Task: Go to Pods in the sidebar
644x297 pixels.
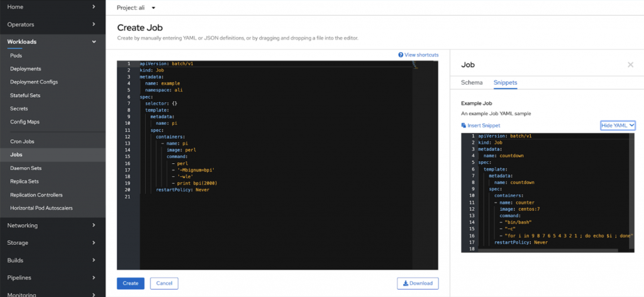Action: pyautogui.click(x=16, y=56)
